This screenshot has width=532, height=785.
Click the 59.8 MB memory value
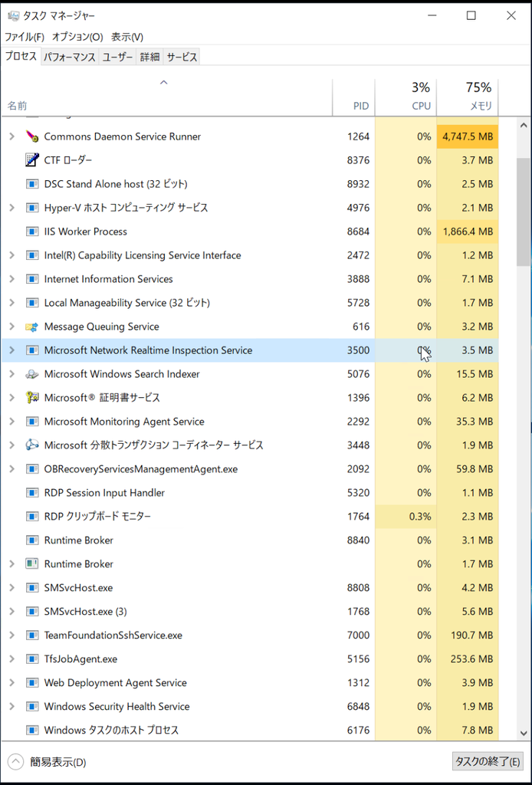pyautogui.click(x=475, y=469)
